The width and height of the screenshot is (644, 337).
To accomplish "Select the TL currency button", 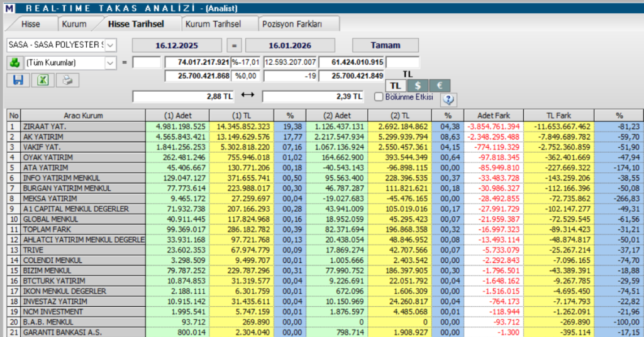I will coord(396,86).
